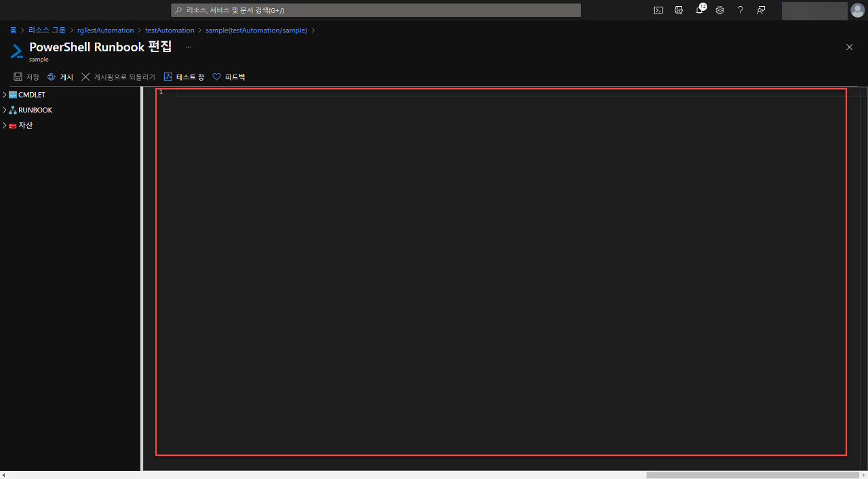
Task: Focus the portal search box
Action: [376, 10]
